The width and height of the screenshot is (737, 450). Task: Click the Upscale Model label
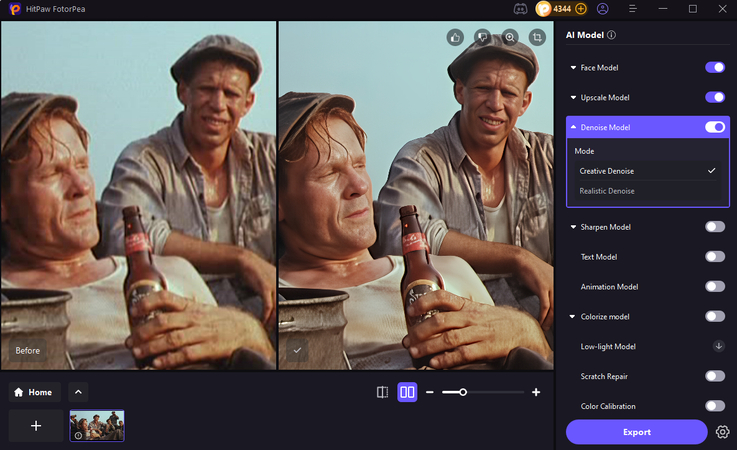coord(605,97)
